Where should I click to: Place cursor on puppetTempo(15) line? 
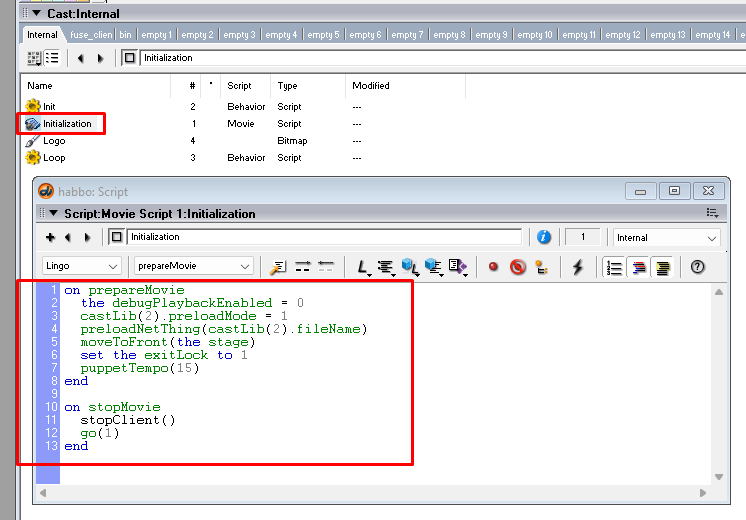click(140, 368)
